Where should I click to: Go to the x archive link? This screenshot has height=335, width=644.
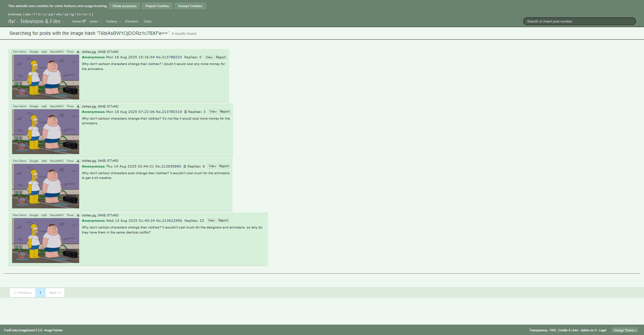tap(90, 14)
